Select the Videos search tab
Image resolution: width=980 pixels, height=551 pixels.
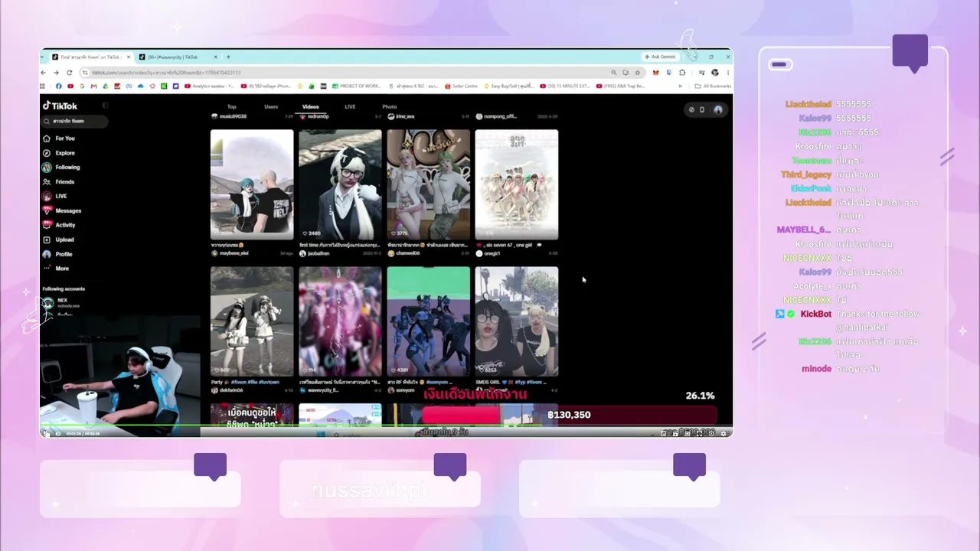pyautogui.click(x=310, y=107)
